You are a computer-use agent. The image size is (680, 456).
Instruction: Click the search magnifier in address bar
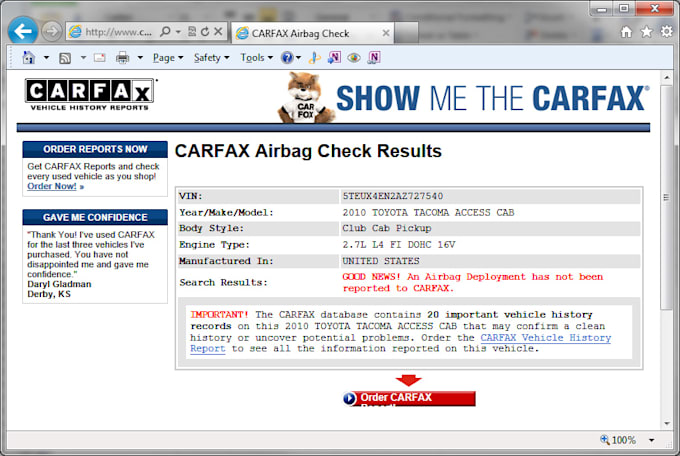coord(165,32)
